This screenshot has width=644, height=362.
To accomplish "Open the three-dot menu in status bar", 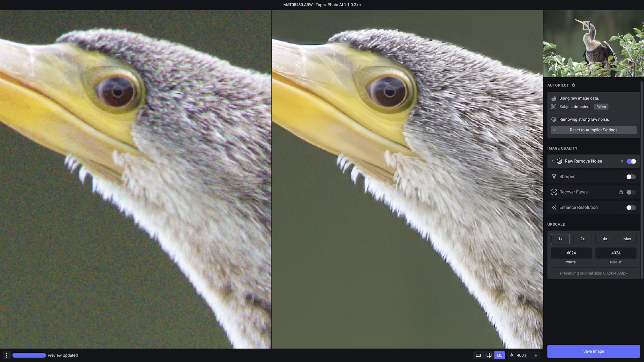I will click(7, 355).
